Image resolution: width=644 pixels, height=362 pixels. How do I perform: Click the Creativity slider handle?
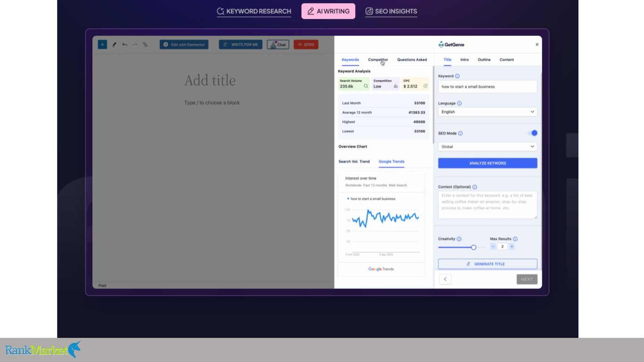coord(473,247)
